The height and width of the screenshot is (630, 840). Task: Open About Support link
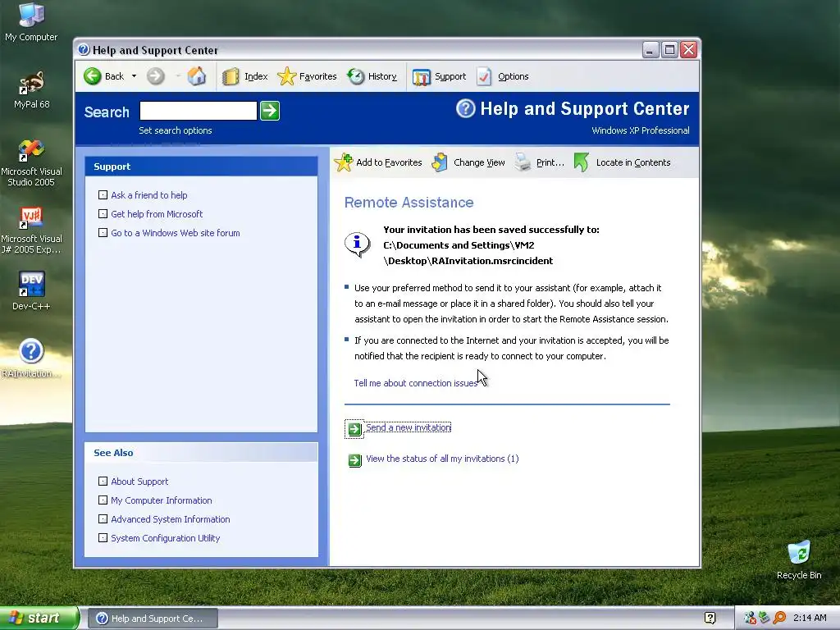(139, 481)
